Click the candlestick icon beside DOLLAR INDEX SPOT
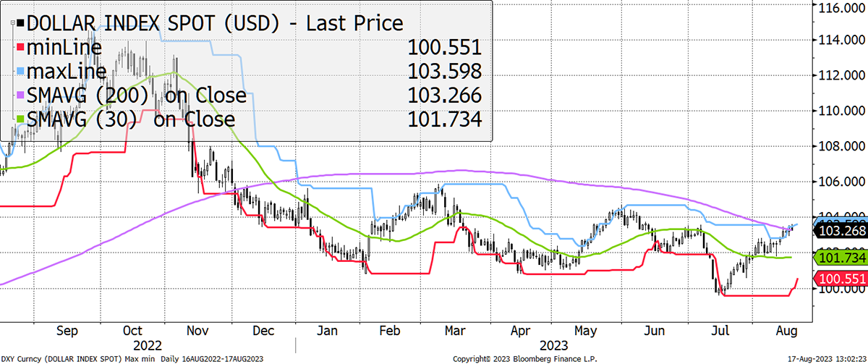 click(15, 24)
